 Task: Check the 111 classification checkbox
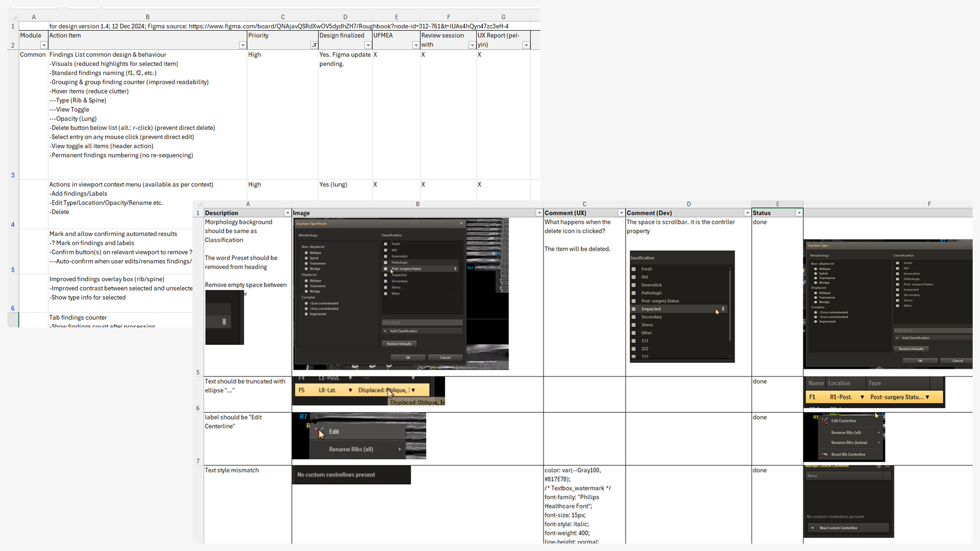pos(634,341)
